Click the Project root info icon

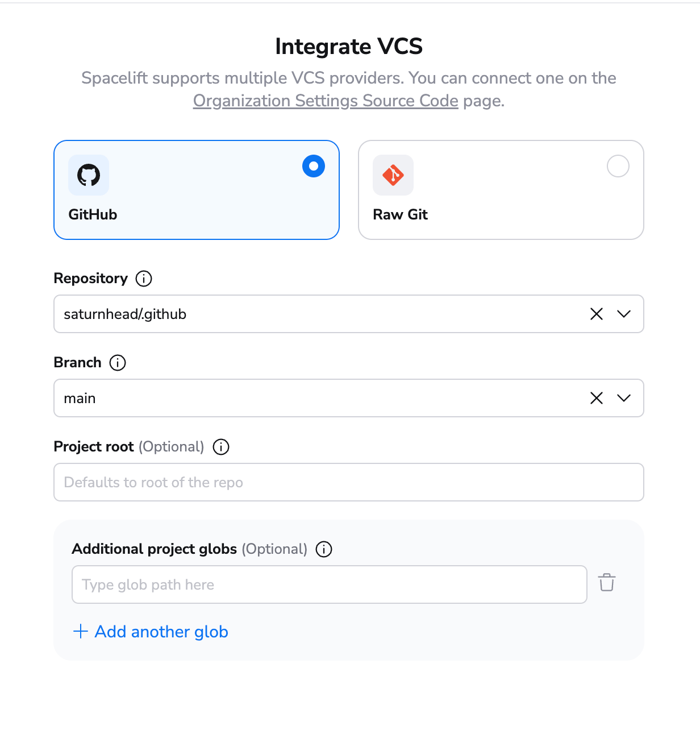[x=221, y=447]
